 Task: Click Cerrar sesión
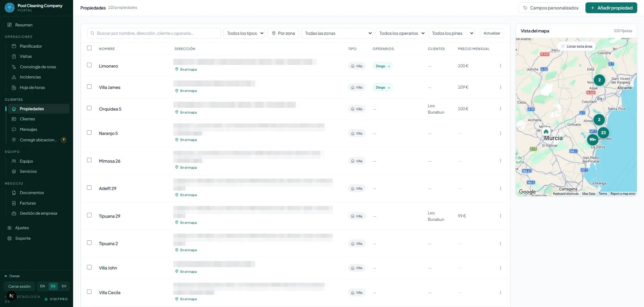tap(19, 286)
